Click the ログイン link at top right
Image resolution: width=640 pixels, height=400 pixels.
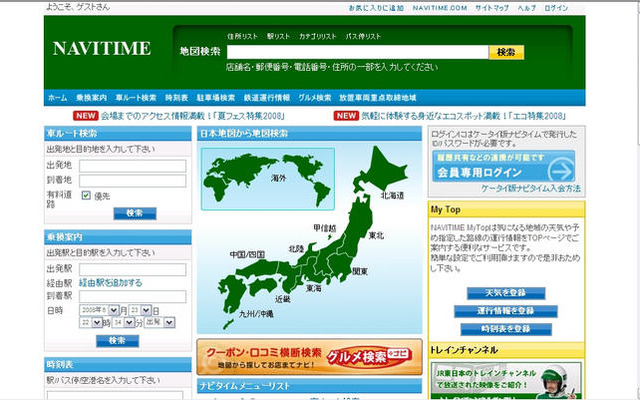click(x=556, y=8)
